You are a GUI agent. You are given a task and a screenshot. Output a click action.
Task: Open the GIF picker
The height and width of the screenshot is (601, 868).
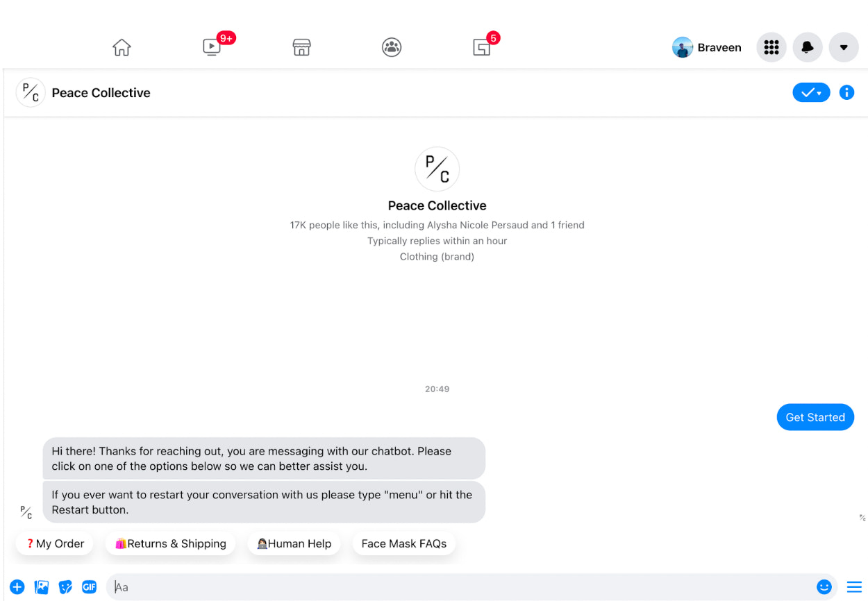[x=89, y=587]
